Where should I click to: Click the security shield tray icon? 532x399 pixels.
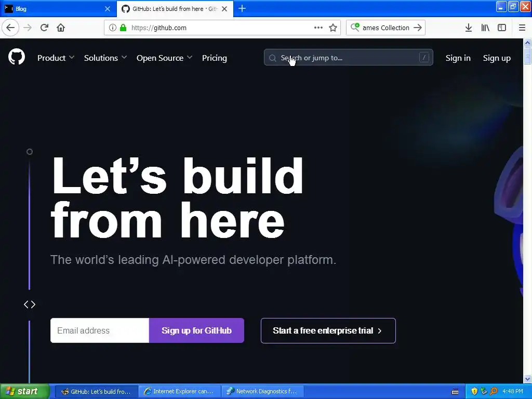coord(474,391)
